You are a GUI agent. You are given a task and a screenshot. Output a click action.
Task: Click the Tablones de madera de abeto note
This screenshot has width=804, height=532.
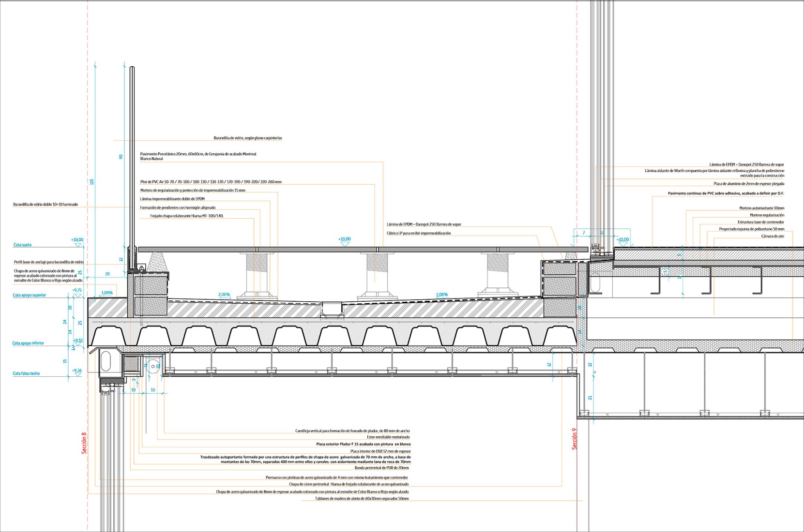[x=362, y=499]
